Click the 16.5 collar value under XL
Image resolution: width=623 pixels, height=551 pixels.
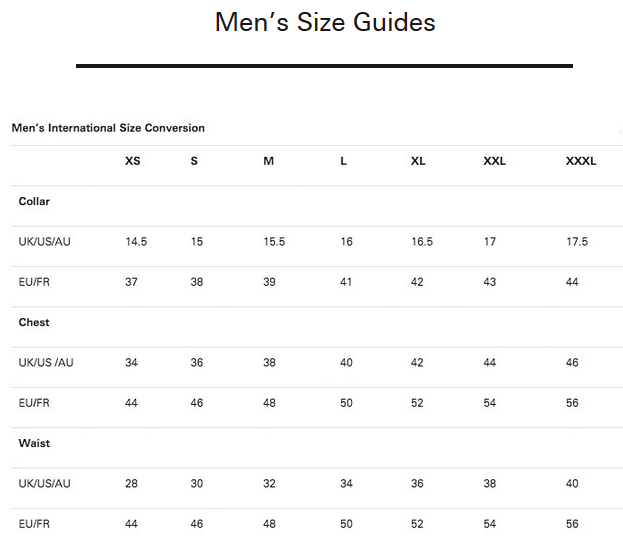click(422, 242)
